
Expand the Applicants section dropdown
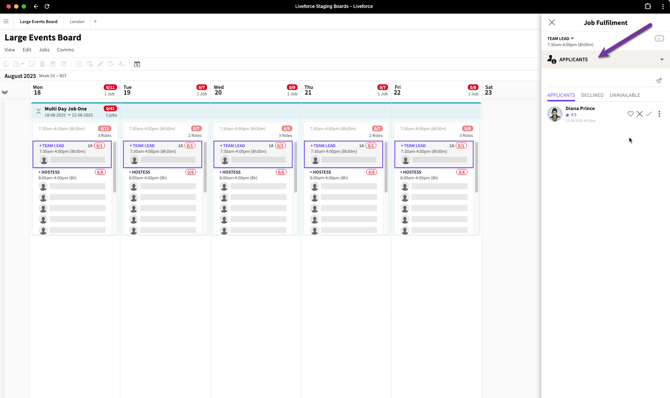[x=661, y=59]
